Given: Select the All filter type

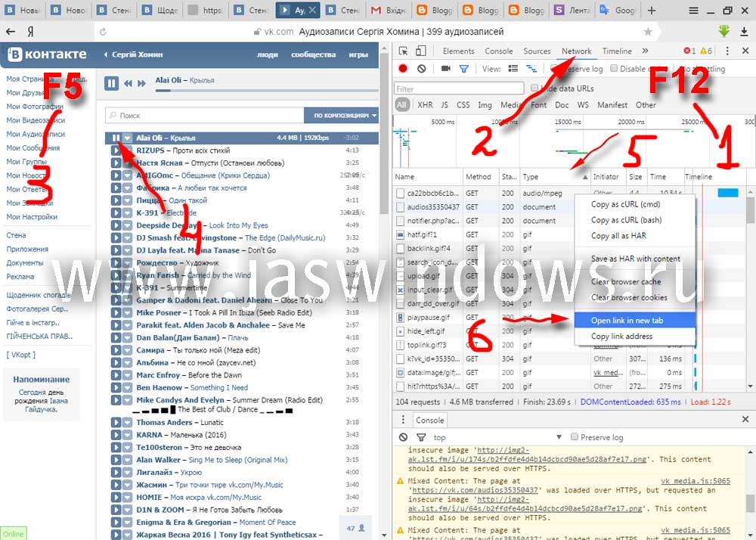Looking at the screenshot, I should pos(401,104).
